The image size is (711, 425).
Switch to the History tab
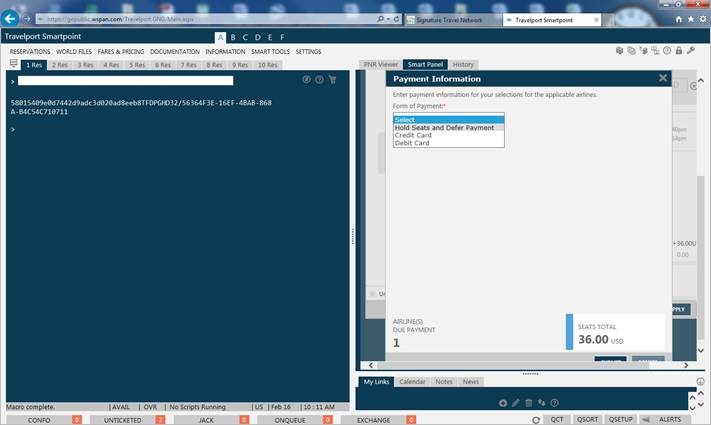point(463,64)
